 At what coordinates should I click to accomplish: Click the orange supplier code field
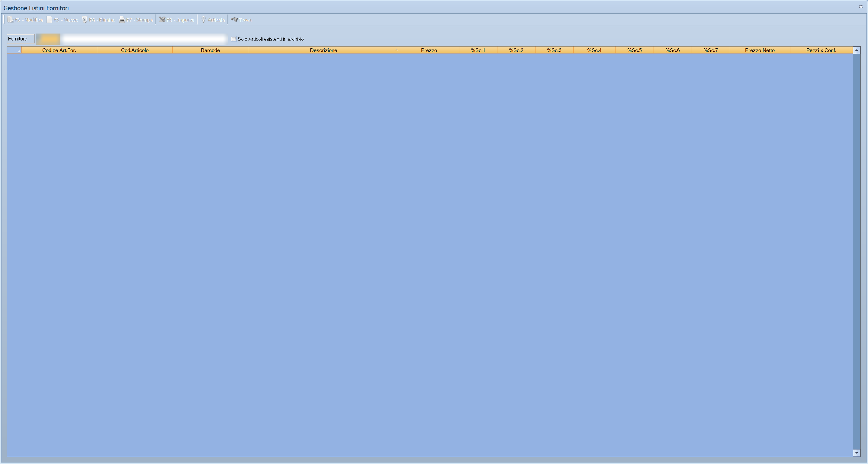click(48, 39)
